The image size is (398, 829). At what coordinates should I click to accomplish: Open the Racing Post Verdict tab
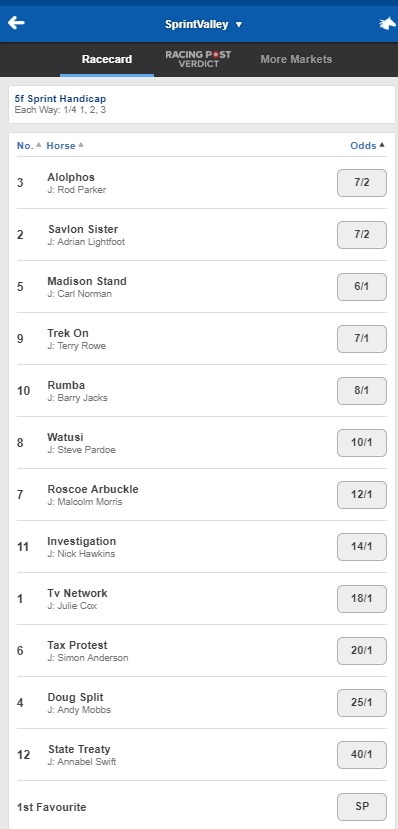click(x=198, y=59)
